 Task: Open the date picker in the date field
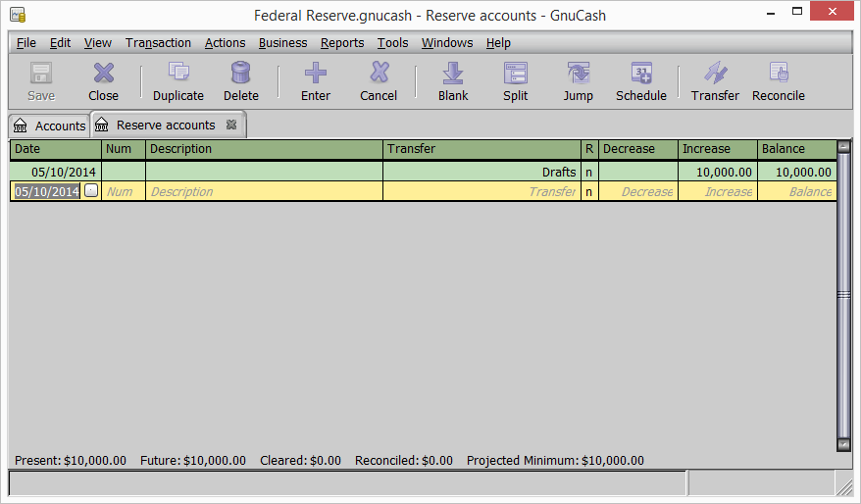tap(91, 191)
